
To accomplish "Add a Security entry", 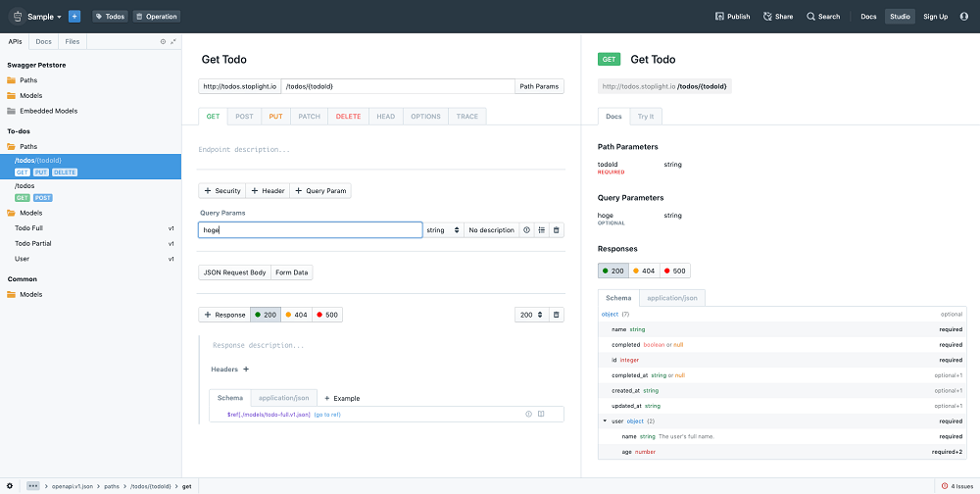I will click(222, 191).
